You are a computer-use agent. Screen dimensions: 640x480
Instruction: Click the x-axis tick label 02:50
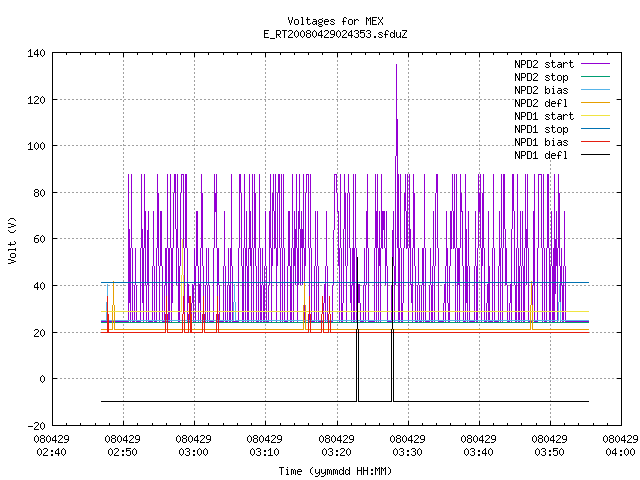[x=122, y=452]
